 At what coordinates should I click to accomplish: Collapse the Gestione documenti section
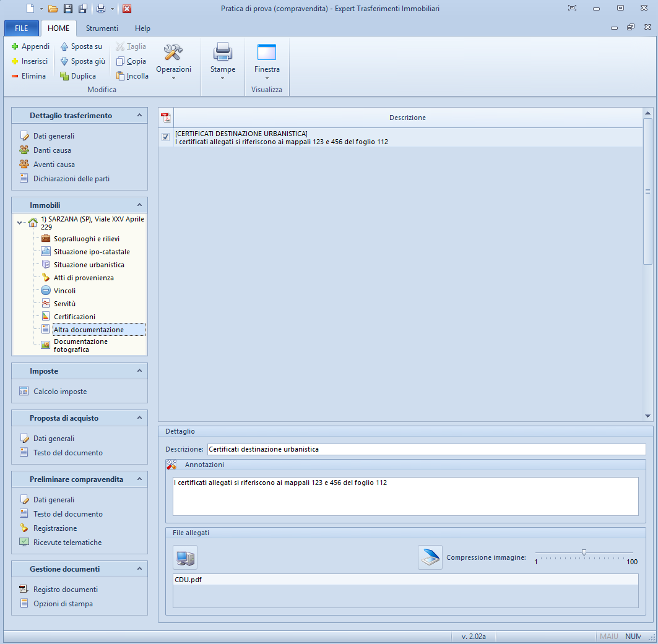(x=139, y=569)
